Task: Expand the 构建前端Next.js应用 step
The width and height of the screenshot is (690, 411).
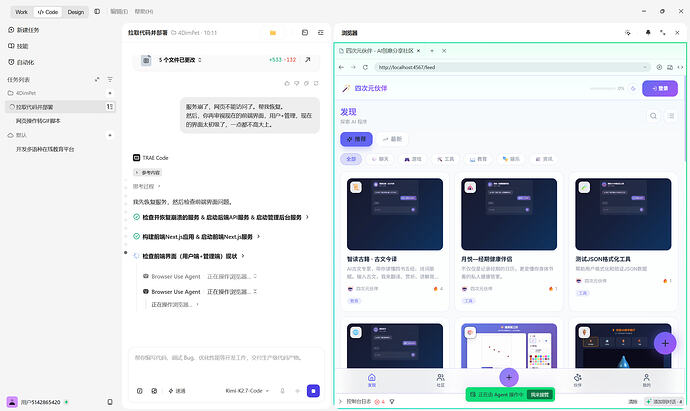Action: (x=197, y=237)
